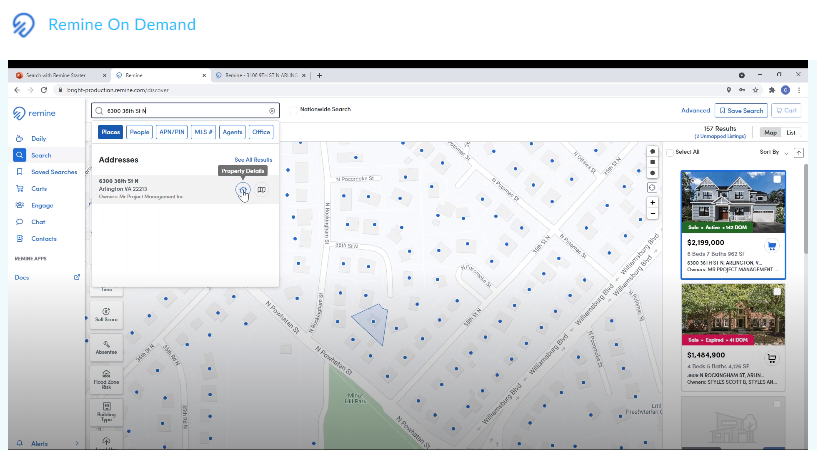Click the browser URL address bar
The width and height of the screenshot is (817, 450).
click(388, 90)
